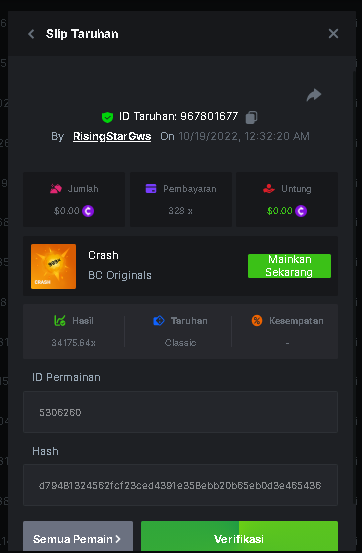362x553 pixels.
Task: Open the Crash game thumbnail
Action: (53, 266)
